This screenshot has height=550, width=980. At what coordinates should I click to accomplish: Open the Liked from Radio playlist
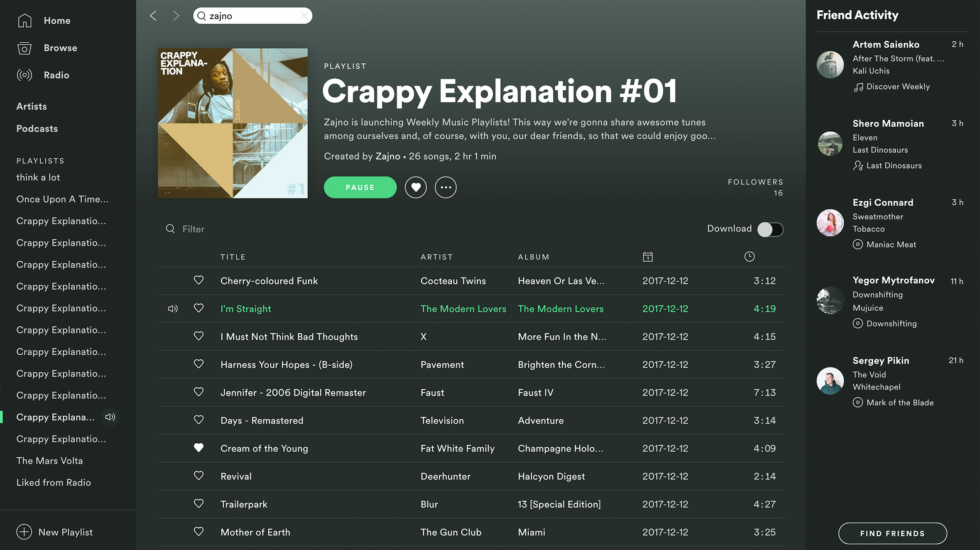pyautogui.click(x=54, y=482)
